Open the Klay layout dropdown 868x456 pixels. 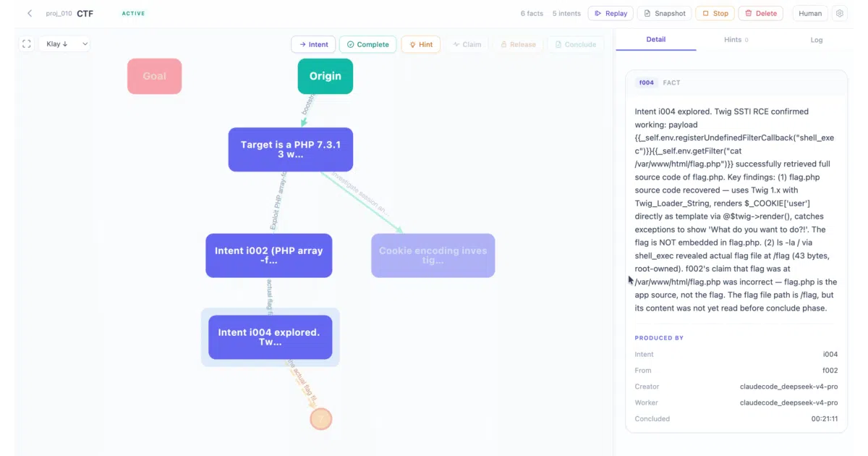[64, 44]
